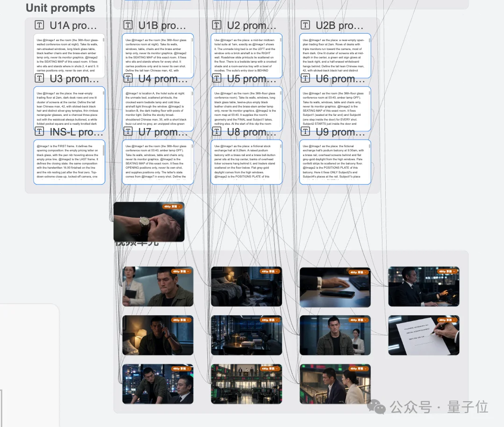Select the phone-on-desk video thumbnail
Screen dimensions: 504x427
(335, 287)
